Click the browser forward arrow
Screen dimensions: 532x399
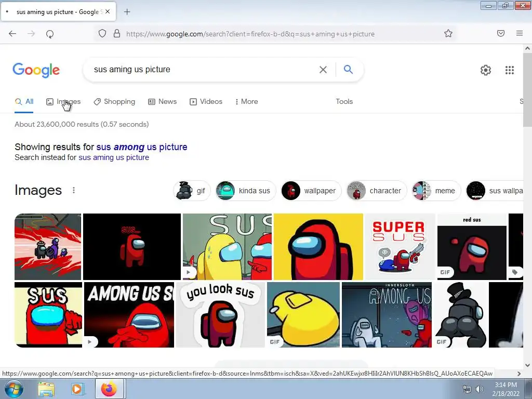click(31, 34)
